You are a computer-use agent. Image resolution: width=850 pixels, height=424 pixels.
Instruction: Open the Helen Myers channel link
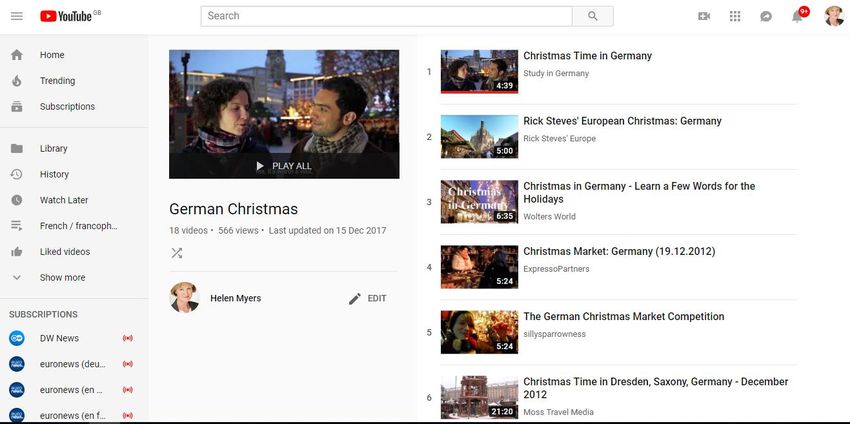[236, 298]
